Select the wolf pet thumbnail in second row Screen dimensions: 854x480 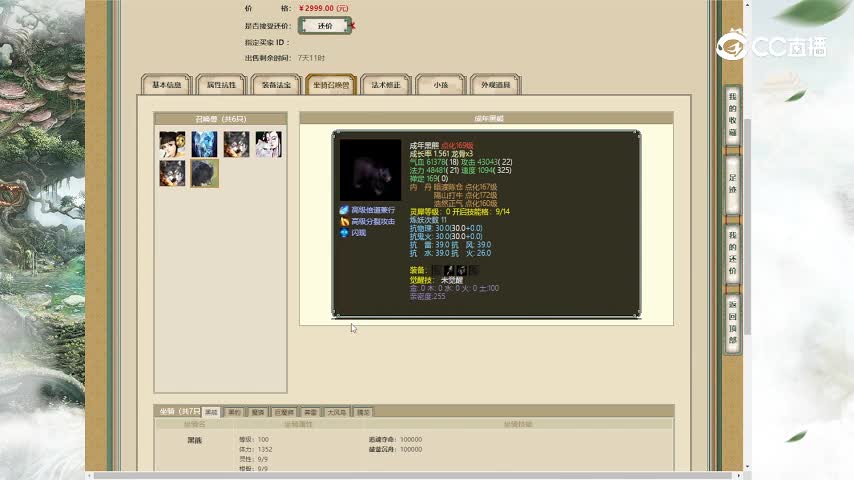point(172,174)
